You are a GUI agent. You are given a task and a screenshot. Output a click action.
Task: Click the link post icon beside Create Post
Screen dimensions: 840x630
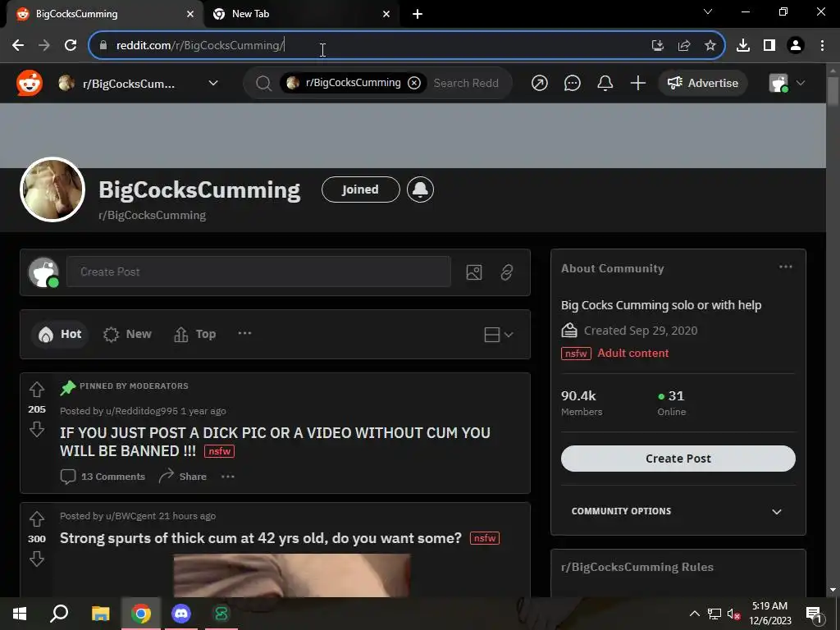click(x=507, y=272)
